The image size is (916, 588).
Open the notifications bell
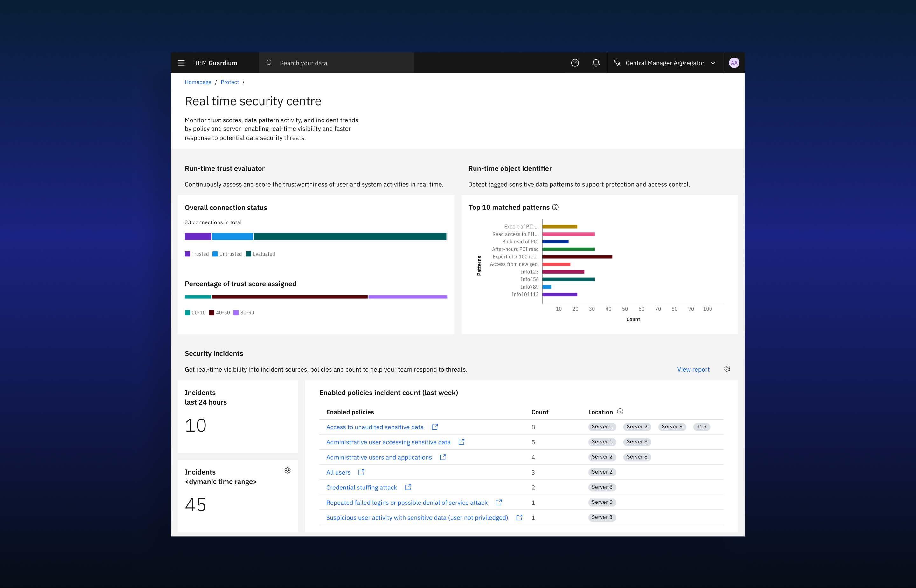click(x=595, y=63)
